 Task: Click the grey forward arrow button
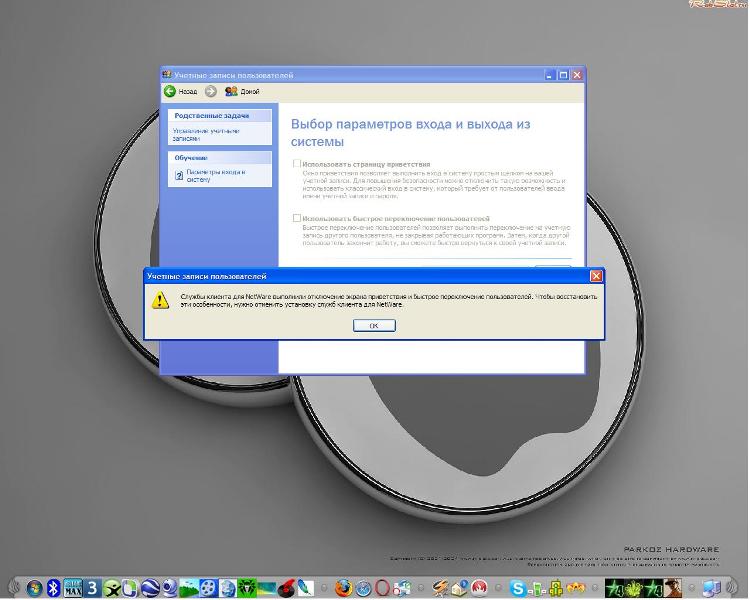(x=210, y=91)
